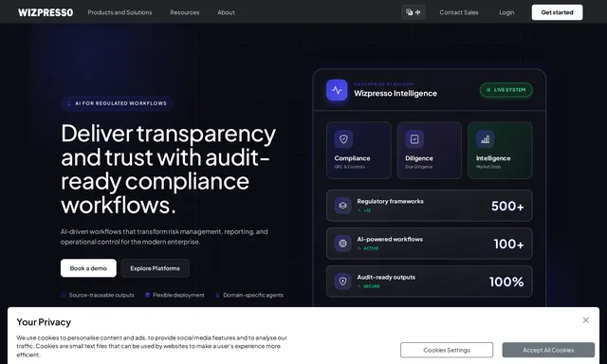
Task: Click 'Wizpresso Intelligence' heading text
Action: [x=395, y=93]
